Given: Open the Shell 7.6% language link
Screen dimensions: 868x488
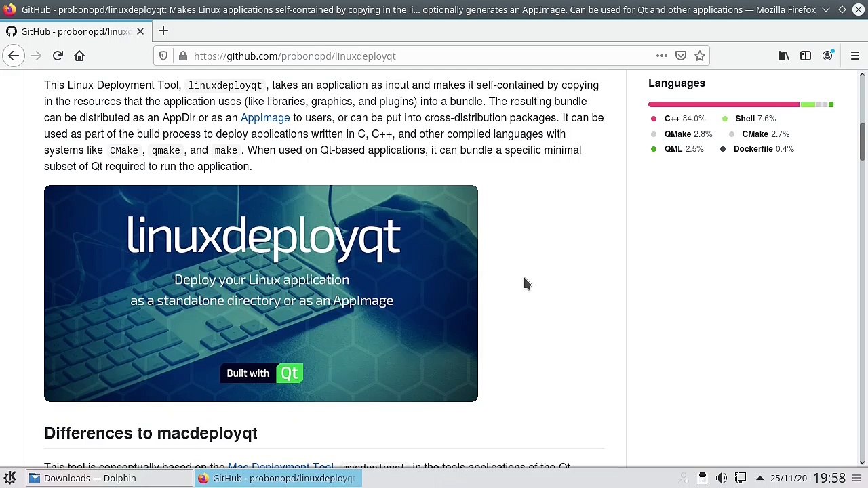Looking at the screenshot, I should [x=749, y=119].
